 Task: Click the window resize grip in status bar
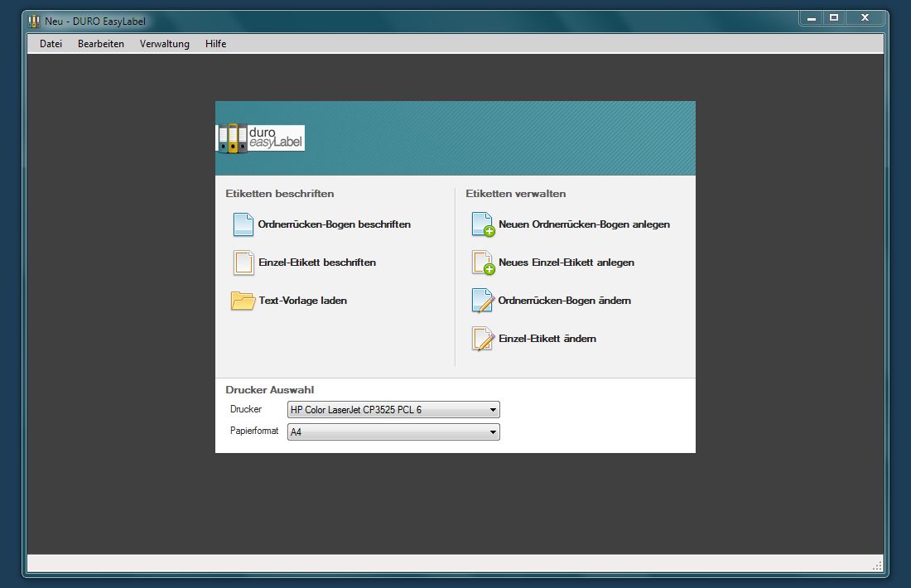(877, 566)
